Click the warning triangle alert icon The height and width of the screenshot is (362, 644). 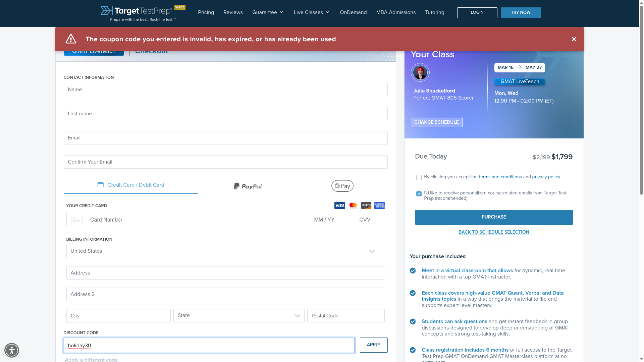pyautogui.click(x=71, y=39)
